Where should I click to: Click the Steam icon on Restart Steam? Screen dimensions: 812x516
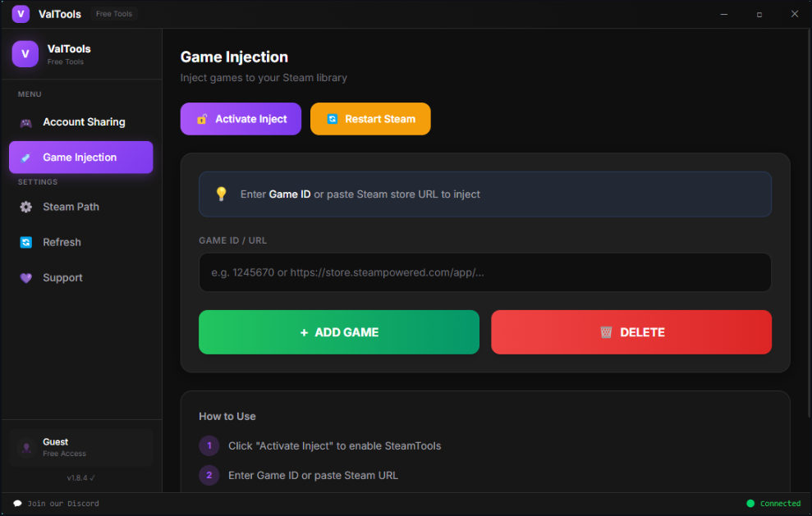[x=331, y=118]
